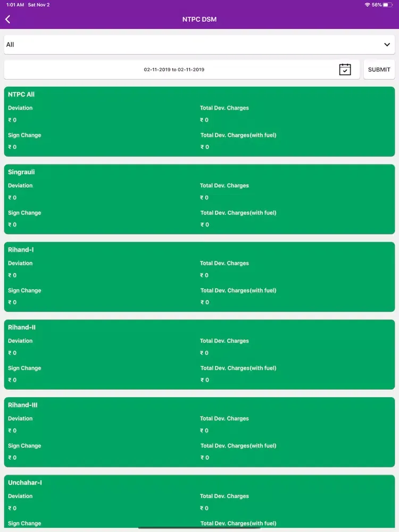Image resolution: width=399 pixels, height=532 pixels.
Task: Select Sign Change in Singrauli card
Action: pos(24,213)
